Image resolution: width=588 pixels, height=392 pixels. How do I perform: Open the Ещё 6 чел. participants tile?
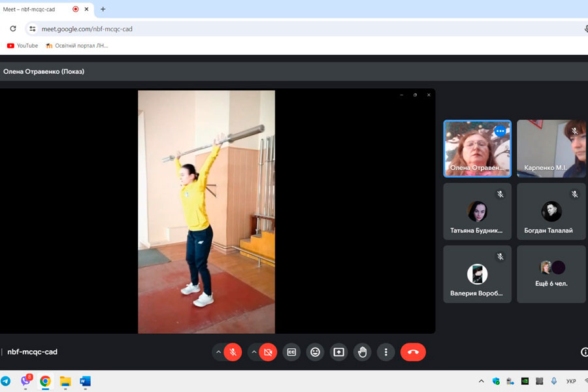[551, 274]
